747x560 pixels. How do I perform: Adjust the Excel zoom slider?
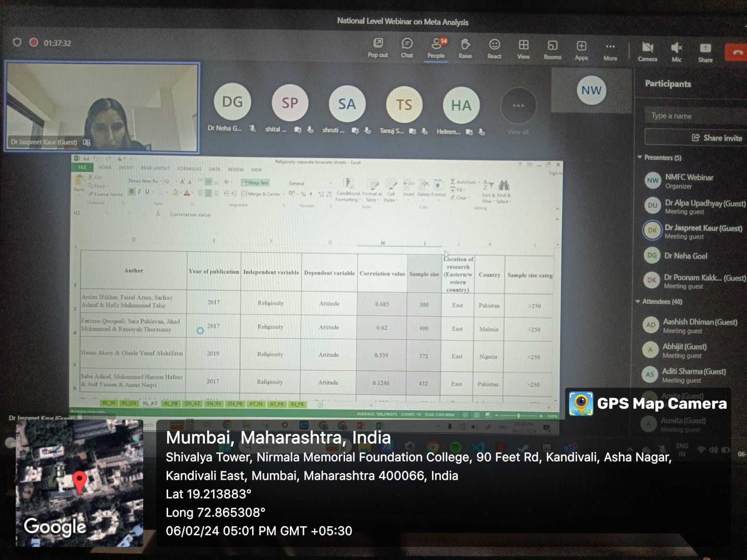518,415
